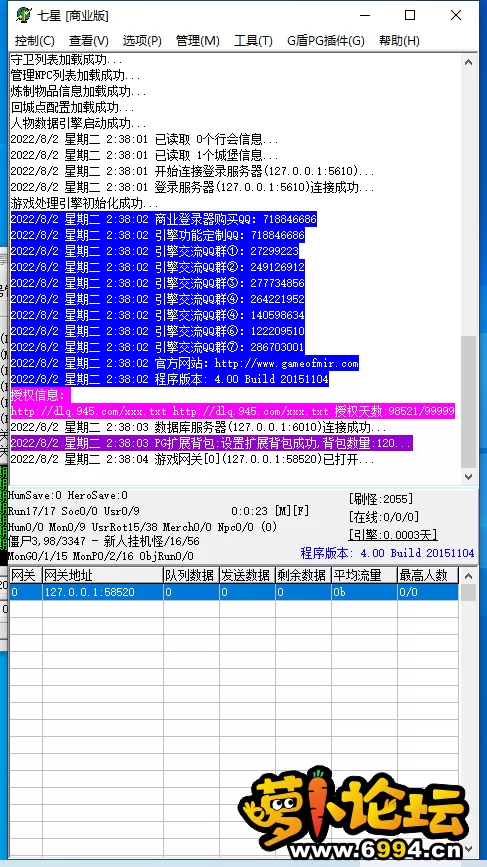The height and width of the screenshot is (867, 487).
Task: Click the 剩余数据 column header
Action: (303, 576)
